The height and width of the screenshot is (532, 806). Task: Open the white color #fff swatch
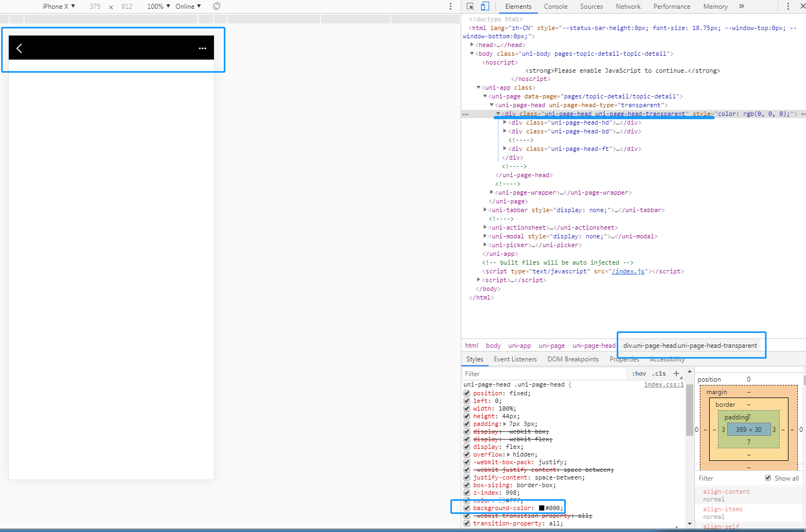coord(501,500)
